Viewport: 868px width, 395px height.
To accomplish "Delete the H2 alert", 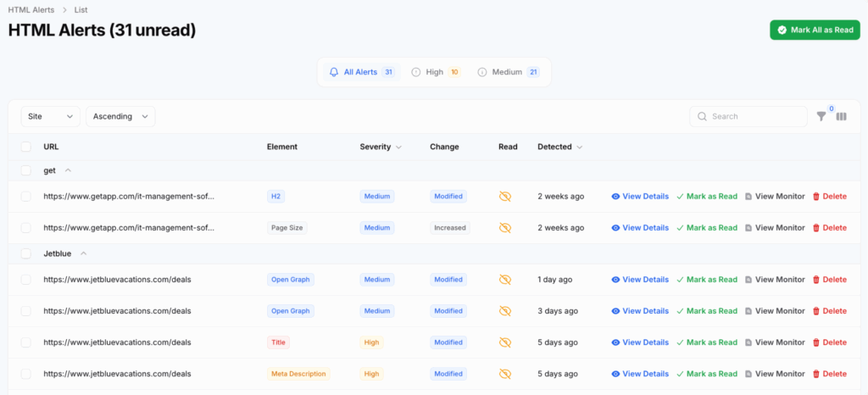I will [x=829, y=197].
